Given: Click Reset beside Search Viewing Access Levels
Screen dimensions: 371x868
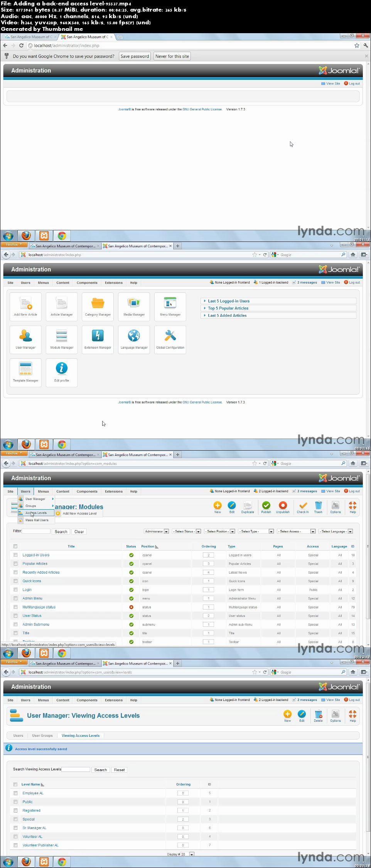Looking at the screenshot, I should (119, 770).
